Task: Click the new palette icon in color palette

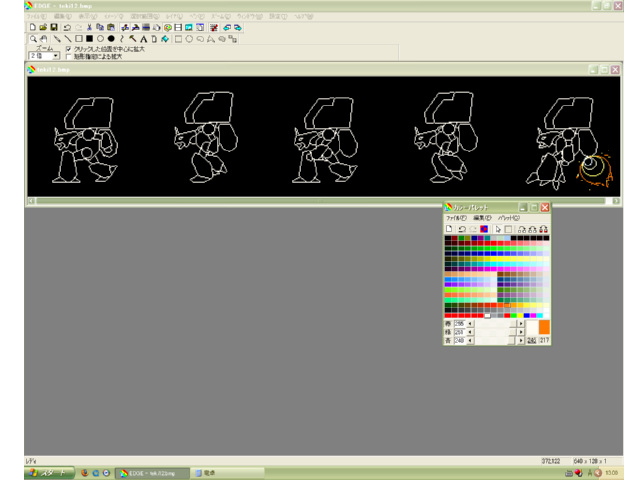Action: (449, 229)
